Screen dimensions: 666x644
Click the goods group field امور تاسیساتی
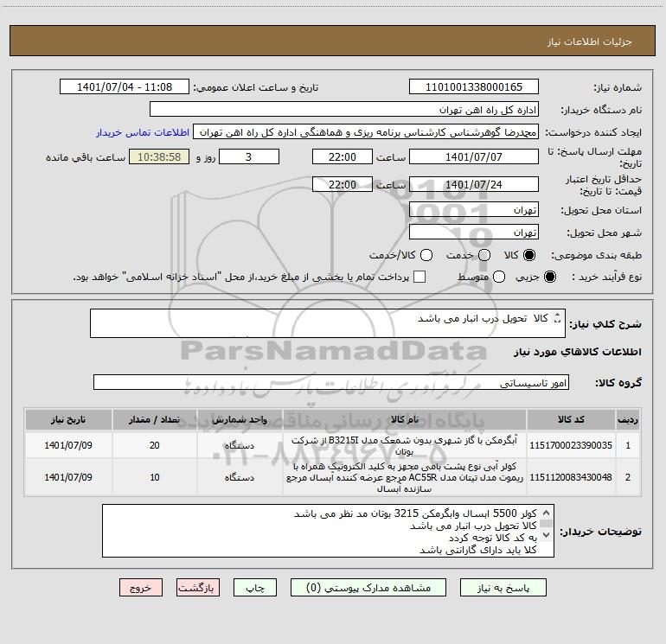click(331, 382)
